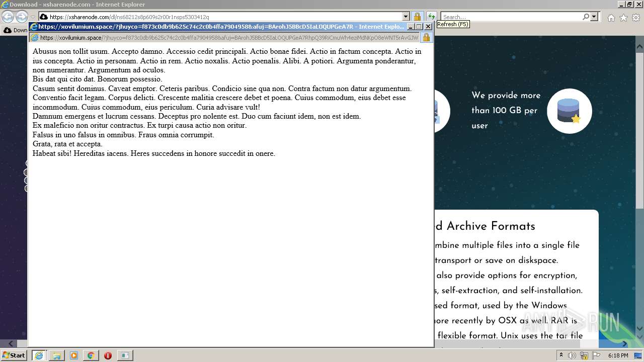Click 'Abusus non tollit usum.' text in popup
Image resolution: width=644 pixels, height=362 pixels.
pos(71,51)
